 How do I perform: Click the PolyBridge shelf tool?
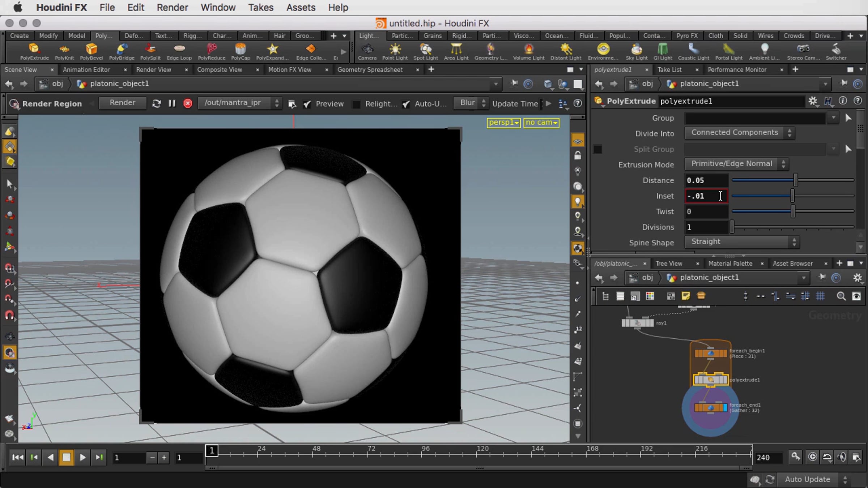tap(122, 51)
